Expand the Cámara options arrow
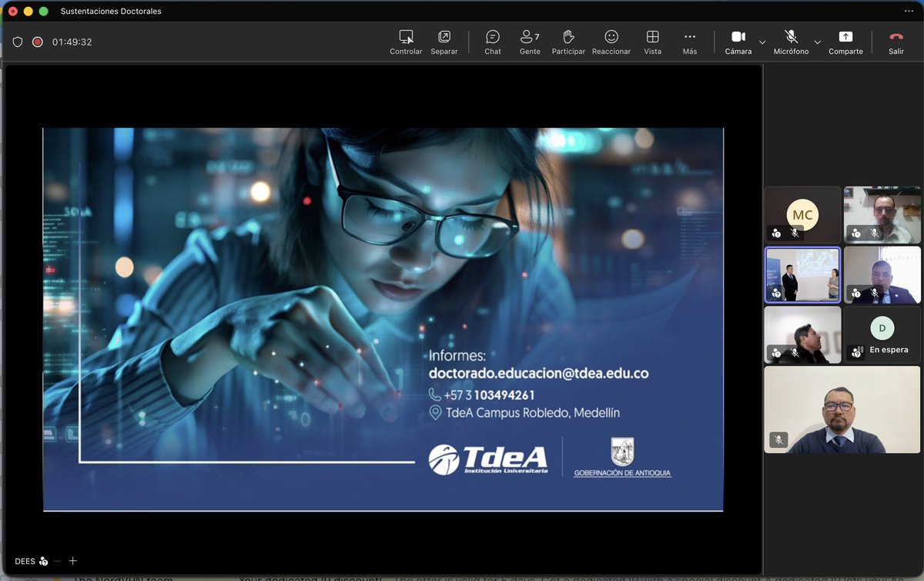Screen dimensions: 924x581 762,42
